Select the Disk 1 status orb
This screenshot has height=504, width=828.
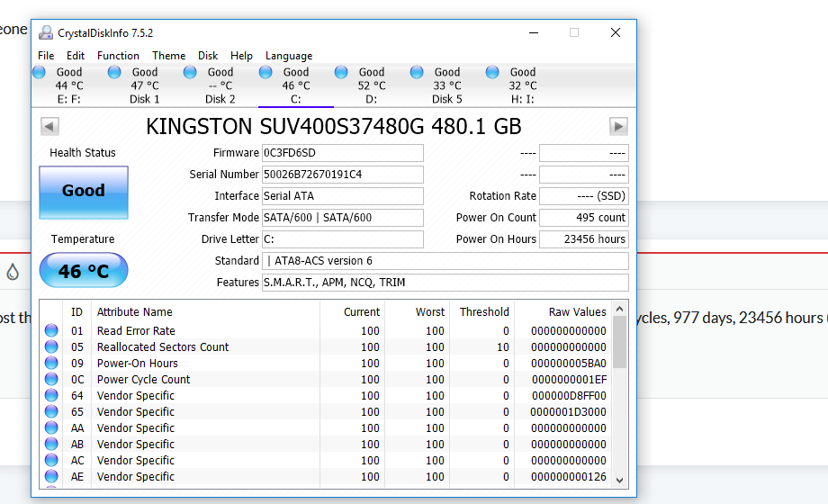tap(114, 72)
